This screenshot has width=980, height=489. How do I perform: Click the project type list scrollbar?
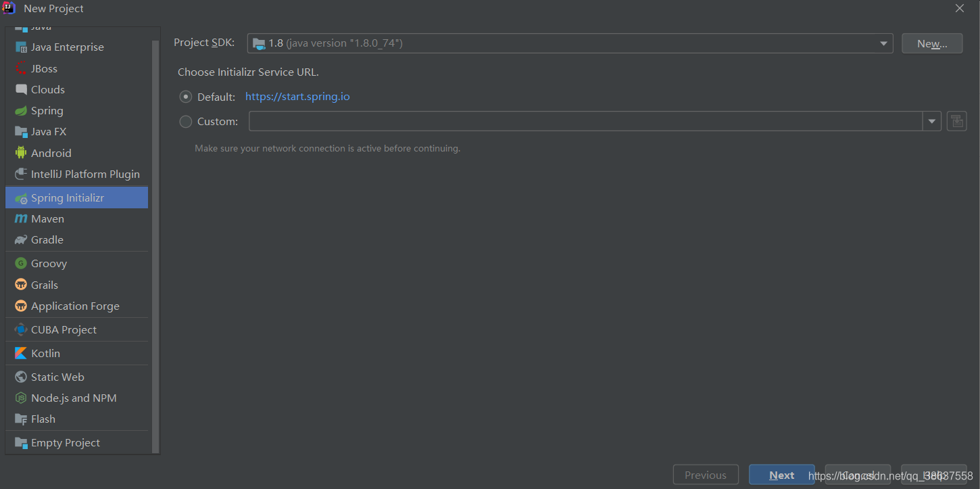(x=156, y=246)
